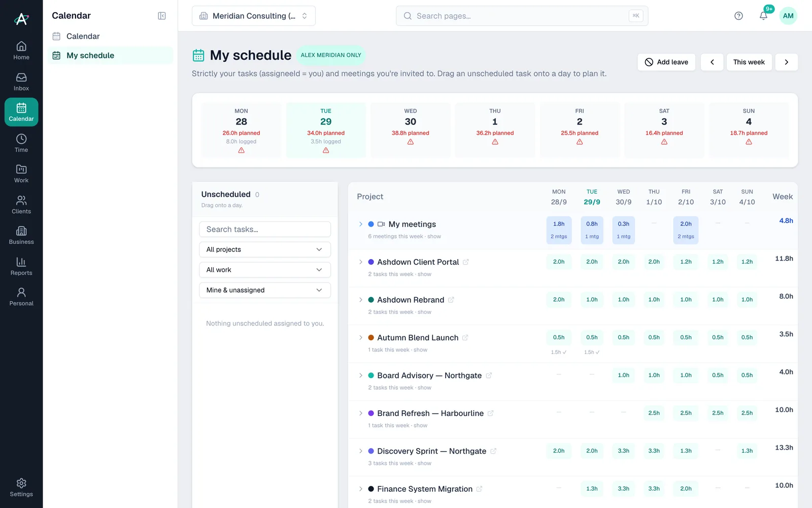Open Finance System Migration external link icon

point(480,489)
